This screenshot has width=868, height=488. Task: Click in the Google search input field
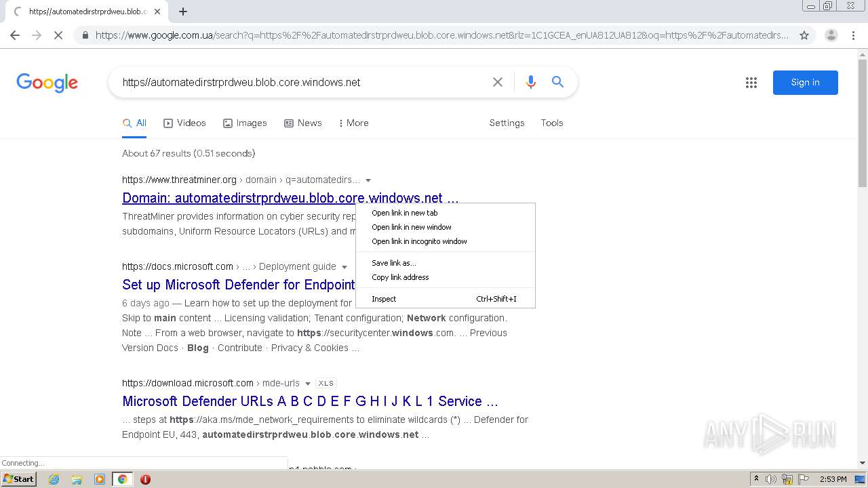pos(302,82)
